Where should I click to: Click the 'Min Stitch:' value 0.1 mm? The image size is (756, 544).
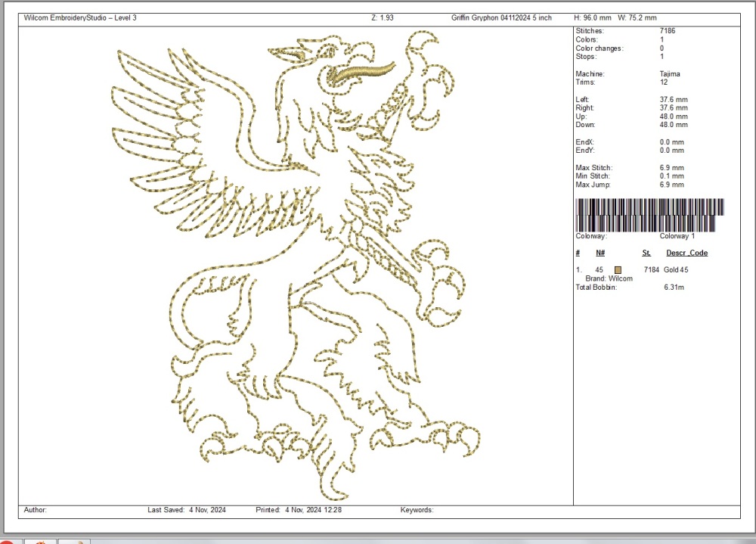(671, 176)
